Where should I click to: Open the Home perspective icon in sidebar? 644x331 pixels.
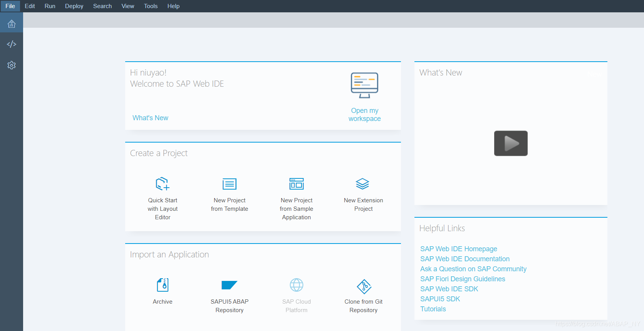click(12, 24)
